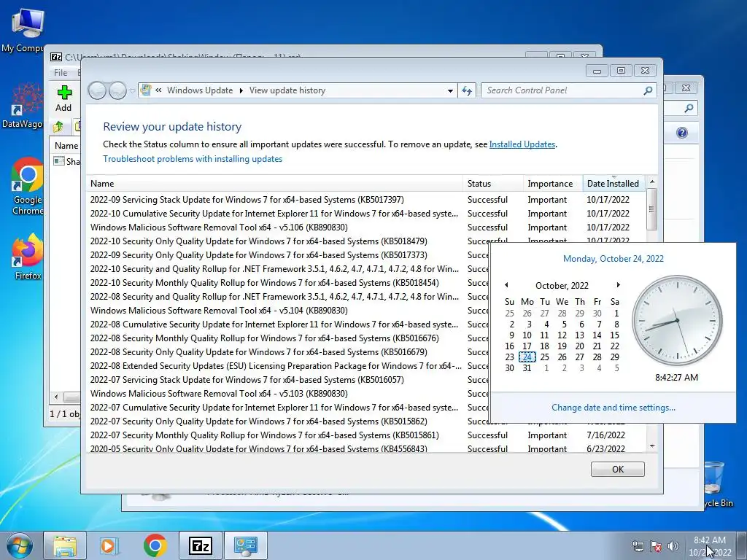
Task: Click the Forward navigation button
Action: 117,90
